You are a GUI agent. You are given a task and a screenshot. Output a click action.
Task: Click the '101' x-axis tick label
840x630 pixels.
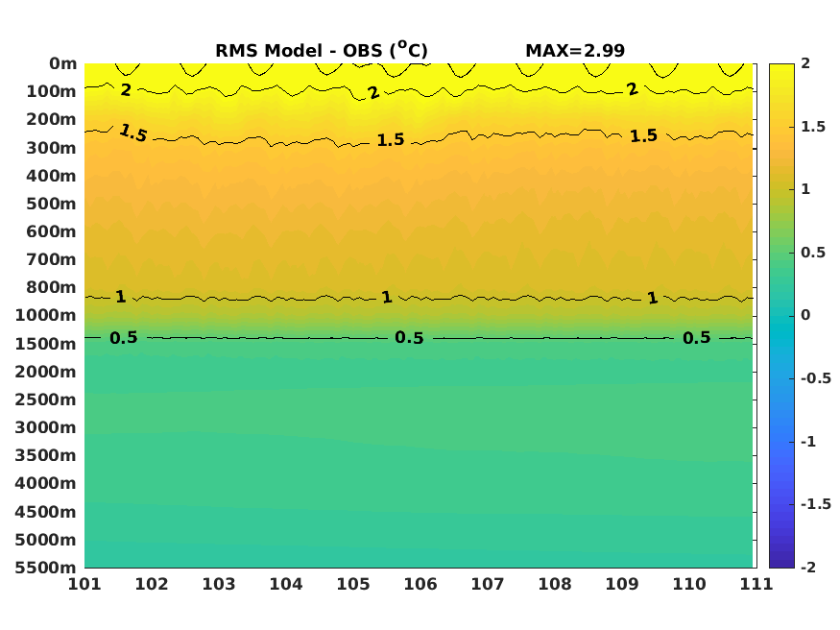pyautogui.click(x=84, y=584)
